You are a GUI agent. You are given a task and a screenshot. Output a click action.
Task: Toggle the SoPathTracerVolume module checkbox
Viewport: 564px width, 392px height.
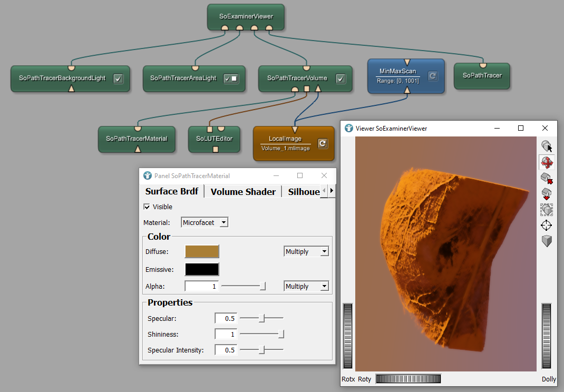pyautogui.click(x=341, y=79)
